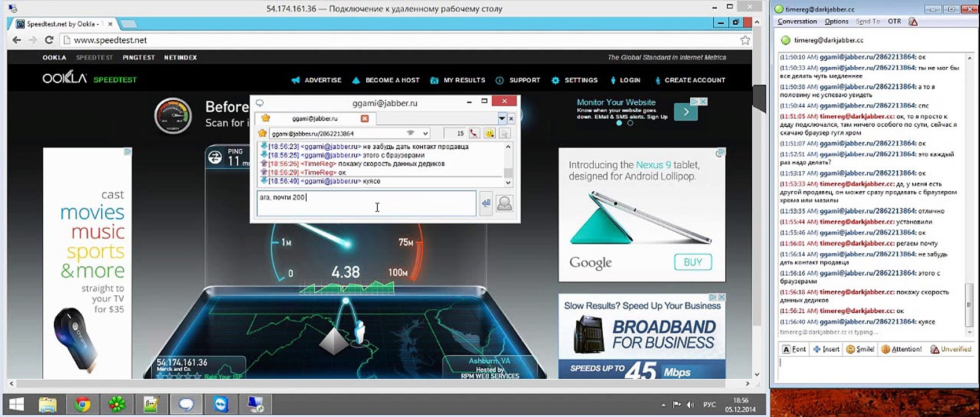Click the down arrow of the jabber chat log scrollbar
This screenshot has height=417, width=980.
(x=508, y=182)
